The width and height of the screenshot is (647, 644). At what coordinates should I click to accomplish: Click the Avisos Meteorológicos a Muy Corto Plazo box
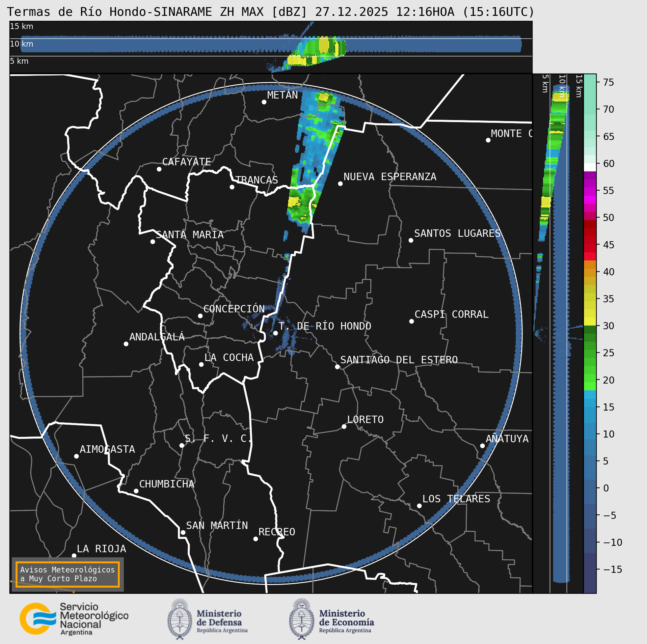pos(68,574)
